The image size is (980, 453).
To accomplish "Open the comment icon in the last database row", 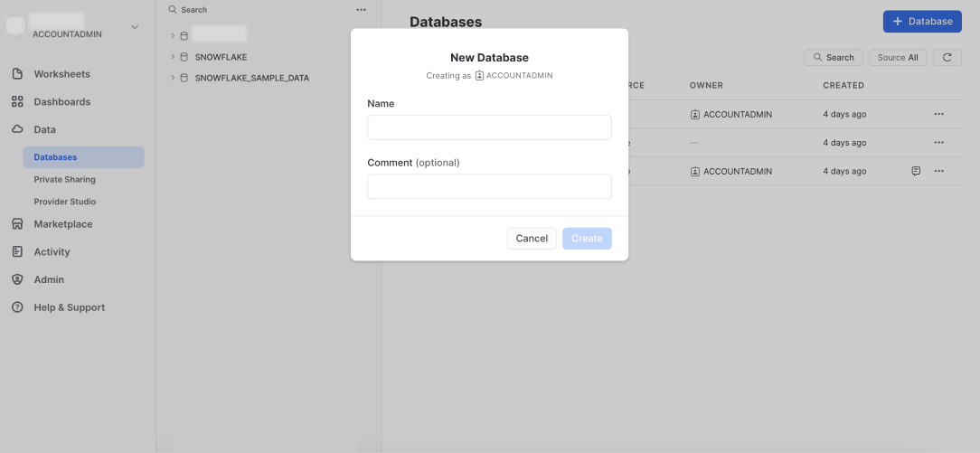I will pos(916,171).
